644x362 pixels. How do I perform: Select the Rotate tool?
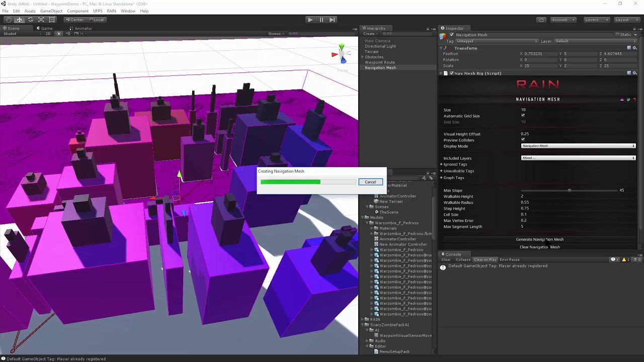[x=30, y=20]
